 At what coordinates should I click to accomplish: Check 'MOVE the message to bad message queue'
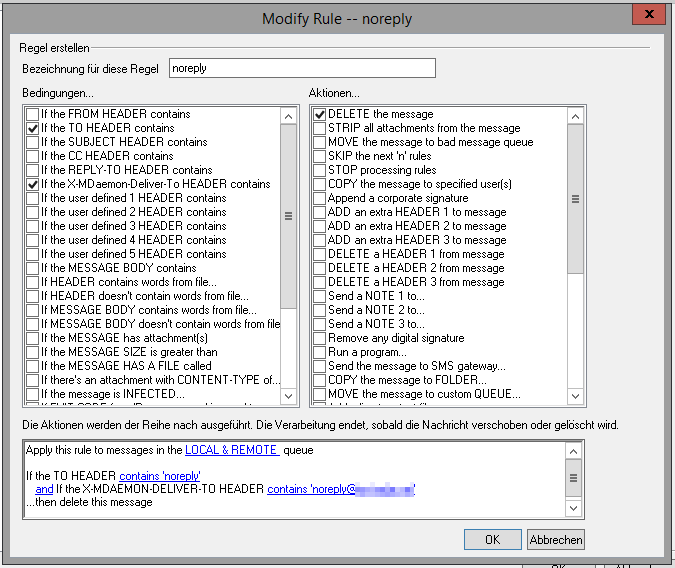click(x=320, y=143)
